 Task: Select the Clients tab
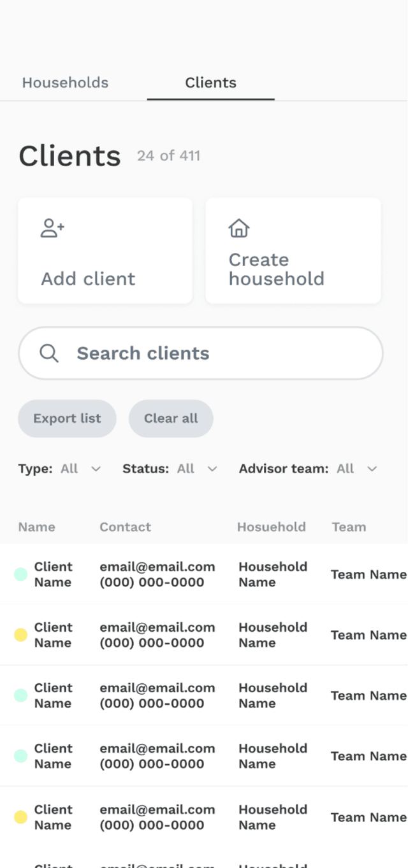click(210, 83)
